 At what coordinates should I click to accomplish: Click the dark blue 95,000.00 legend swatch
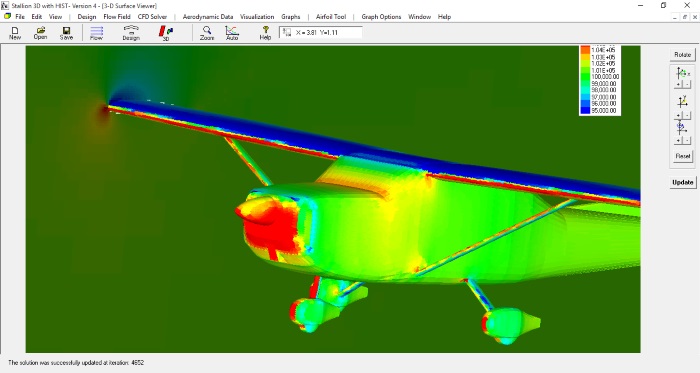[585, 110]
